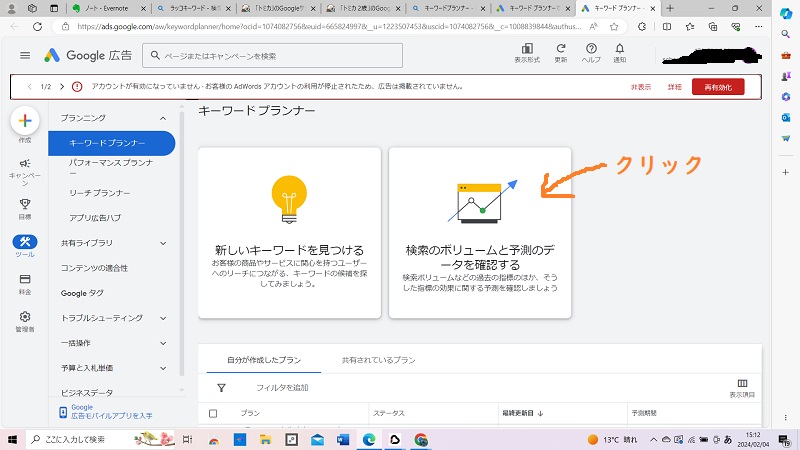Open the 料金 billing card icon
This screenshot has width=800, height=450.
pos(25,279)
